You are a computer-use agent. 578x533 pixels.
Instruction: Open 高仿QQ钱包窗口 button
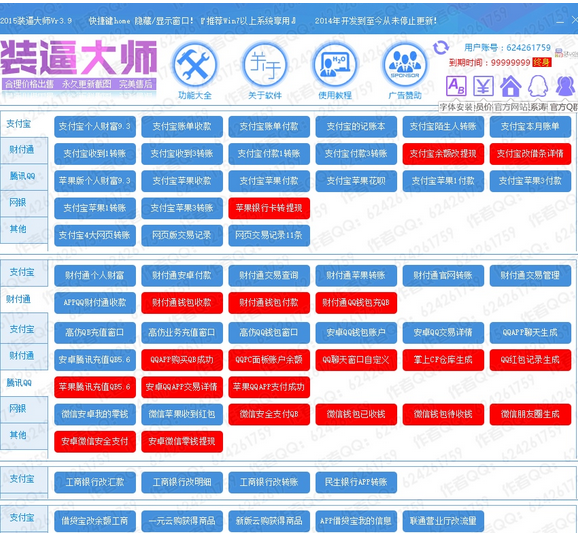pos(269,332)
